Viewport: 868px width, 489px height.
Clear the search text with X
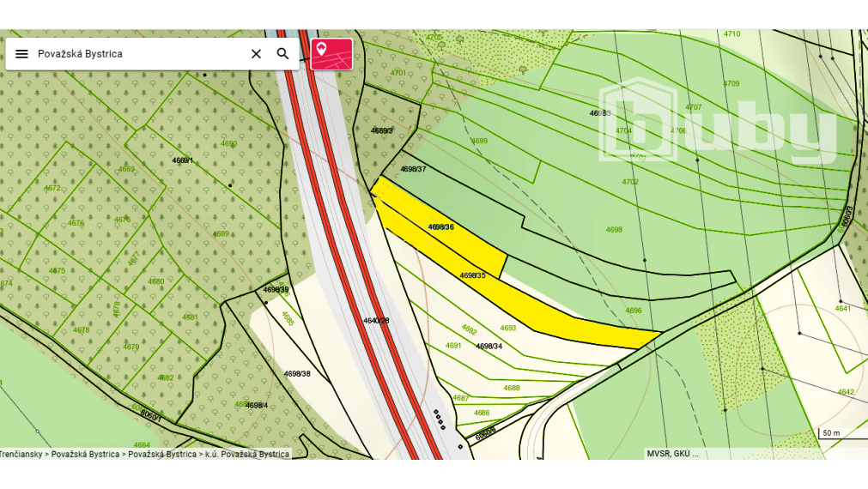(256, 54)
